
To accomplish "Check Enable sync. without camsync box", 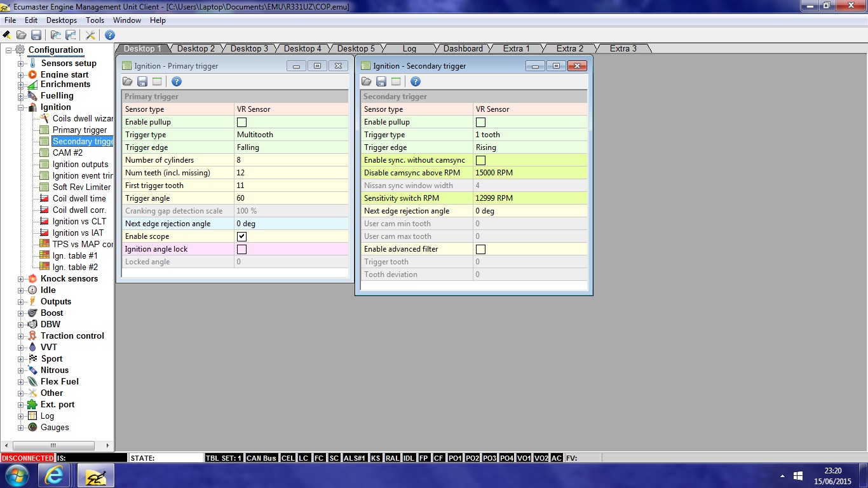I will point(480,160).
